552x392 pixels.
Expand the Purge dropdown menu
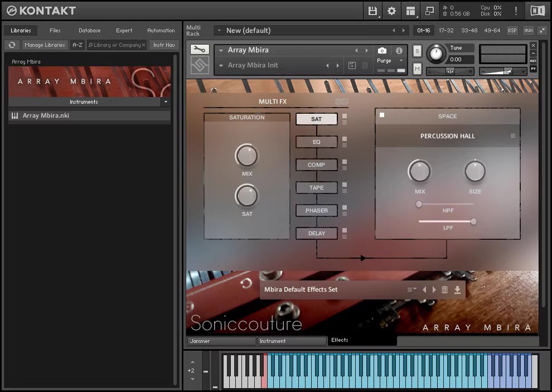(400, 61)
